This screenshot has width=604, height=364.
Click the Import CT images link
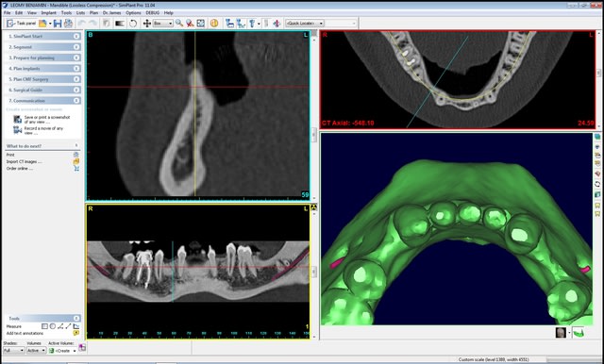[x=24, y=161]
